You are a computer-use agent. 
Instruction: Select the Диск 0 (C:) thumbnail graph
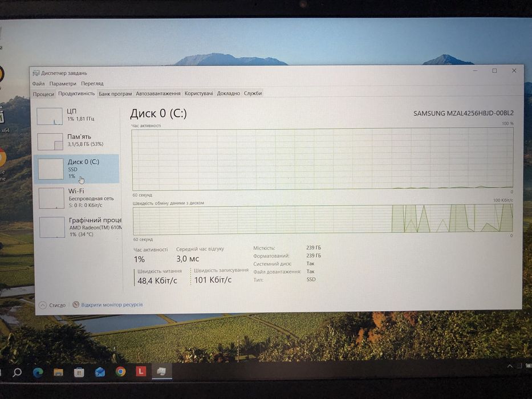pos(51,169)
